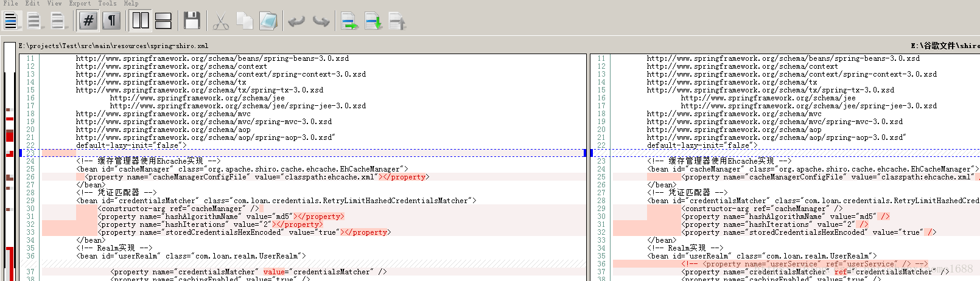
Task: Click left line 37 credentialsMatcher property
Action: click(x=248, y=272)
